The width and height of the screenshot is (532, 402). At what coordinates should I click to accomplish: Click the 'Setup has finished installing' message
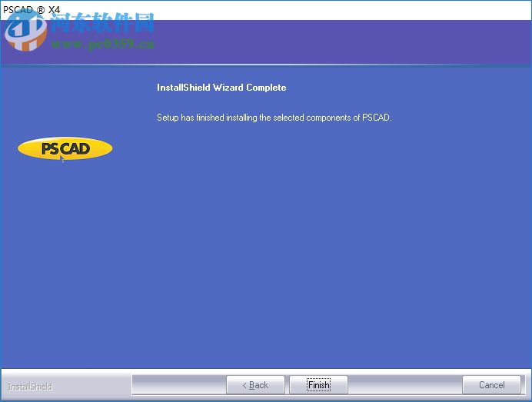point(274,118)
